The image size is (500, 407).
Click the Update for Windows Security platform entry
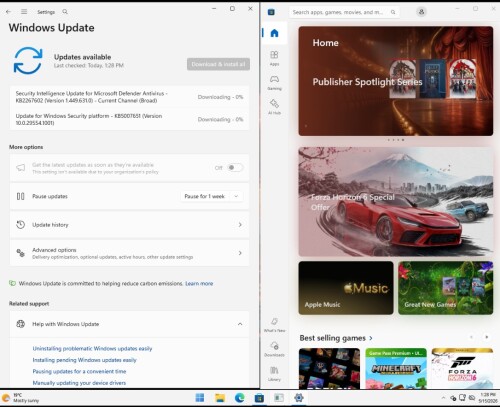pos(129,119)
